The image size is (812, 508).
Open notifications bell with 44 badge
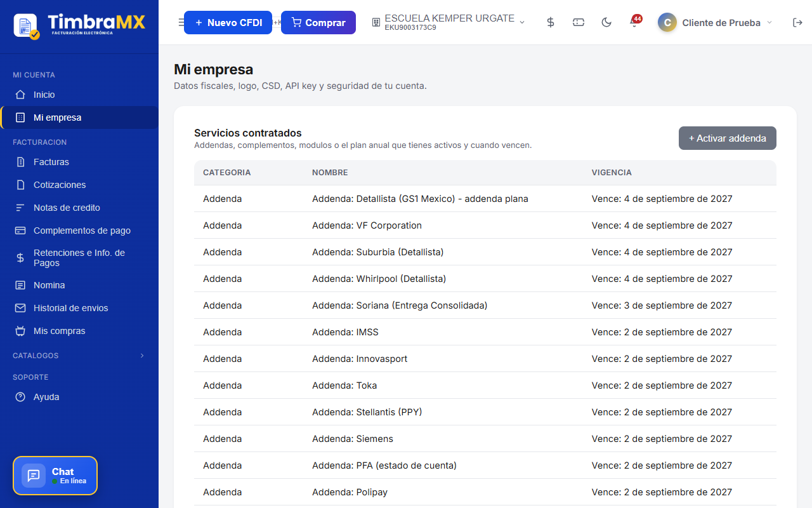tap(634, 22)
